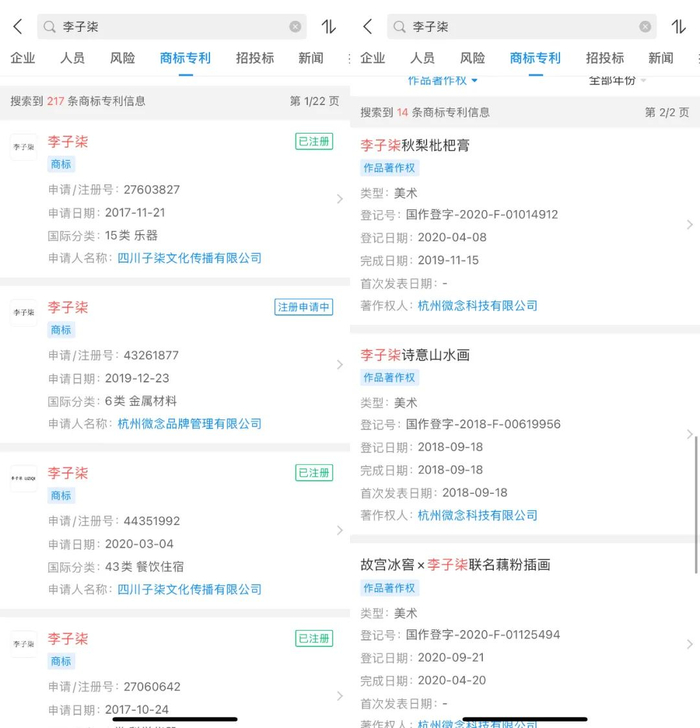Open the 作品著作权 filter dropdown
Viewport: 700px width, 728px height.
(442, 81)
